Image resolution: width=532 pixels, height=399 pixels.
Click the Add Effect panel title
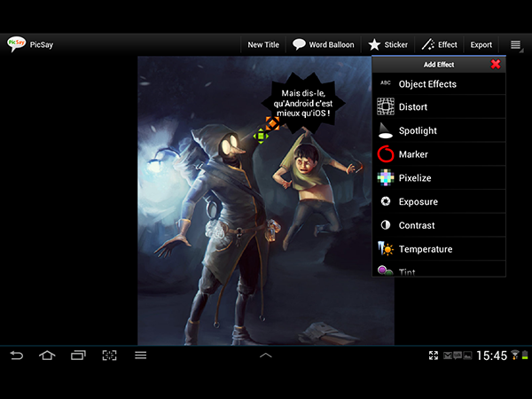(439, 65)
